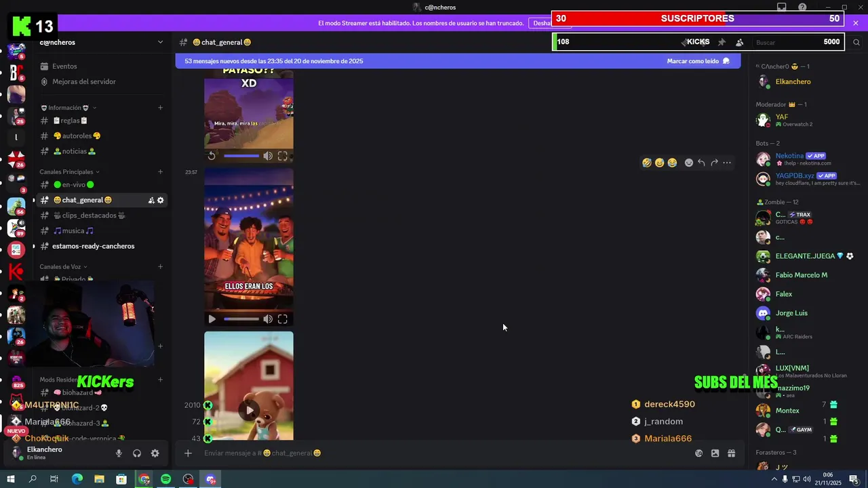Collapse the Canales Principales category
This screenshot has height=488, width=868.
70,171
